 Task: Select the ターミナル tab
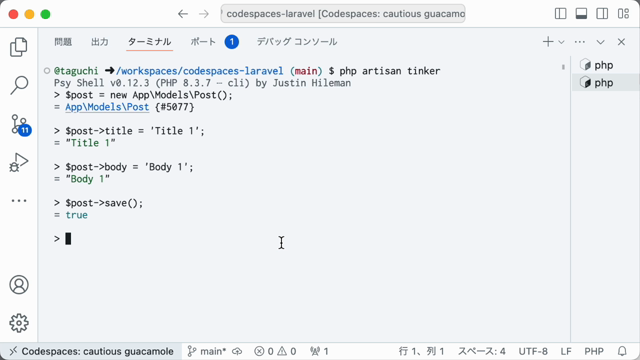click(x=149, y=42)
